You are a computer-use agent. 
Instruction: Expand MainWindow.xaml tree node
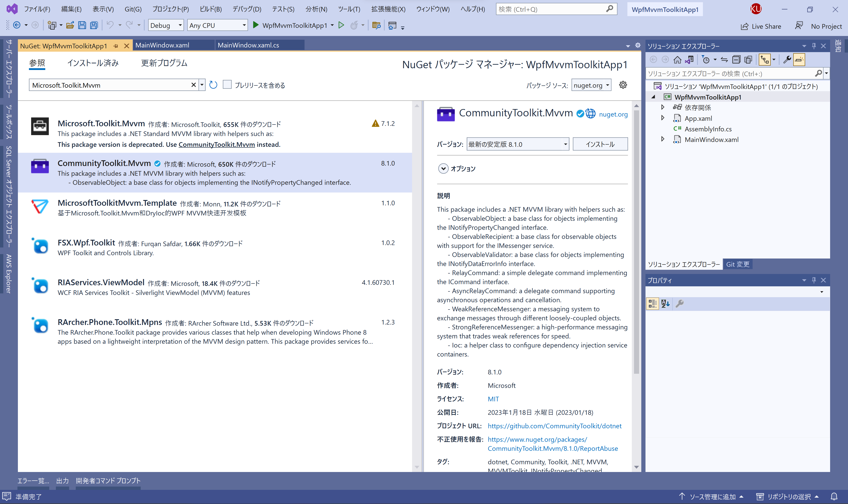pos(662,139)
